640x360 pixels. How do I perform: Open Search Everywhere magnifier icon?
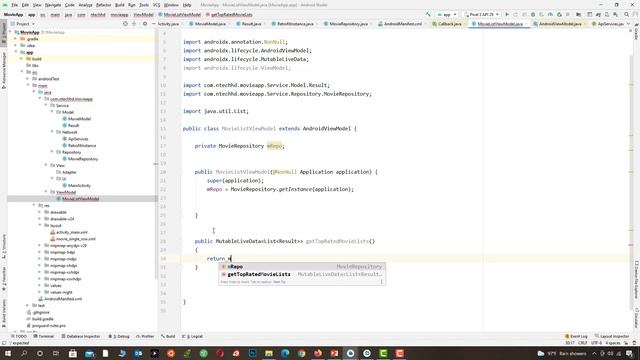point(627,14)
